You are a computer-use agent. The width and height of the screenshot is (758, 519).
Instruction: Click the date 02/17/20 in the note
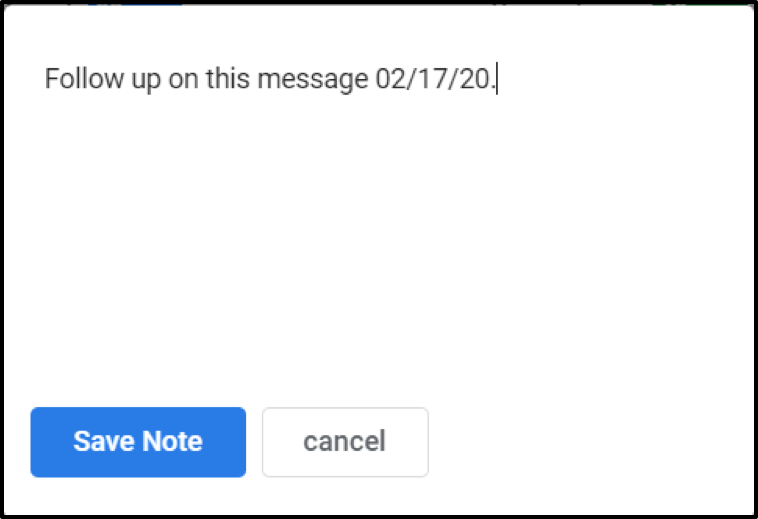[434, 80]
